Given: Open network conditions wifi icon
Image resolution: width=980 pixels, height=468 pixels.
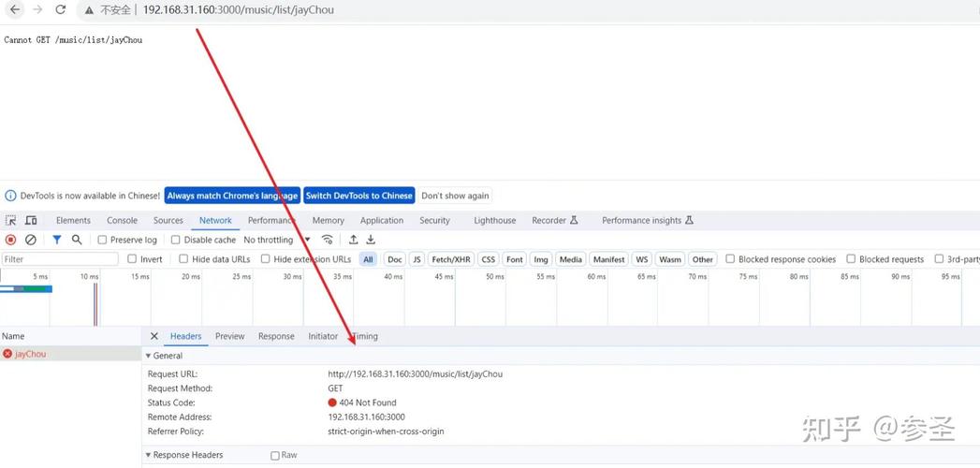Looking at the screenshot, I should coord(327,240).
